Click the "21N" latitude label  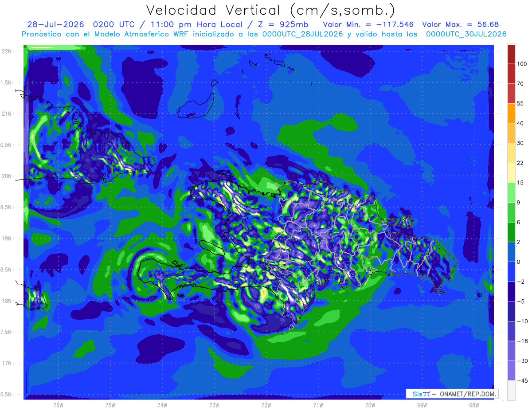pyautogui.click(x=7, y=114)
